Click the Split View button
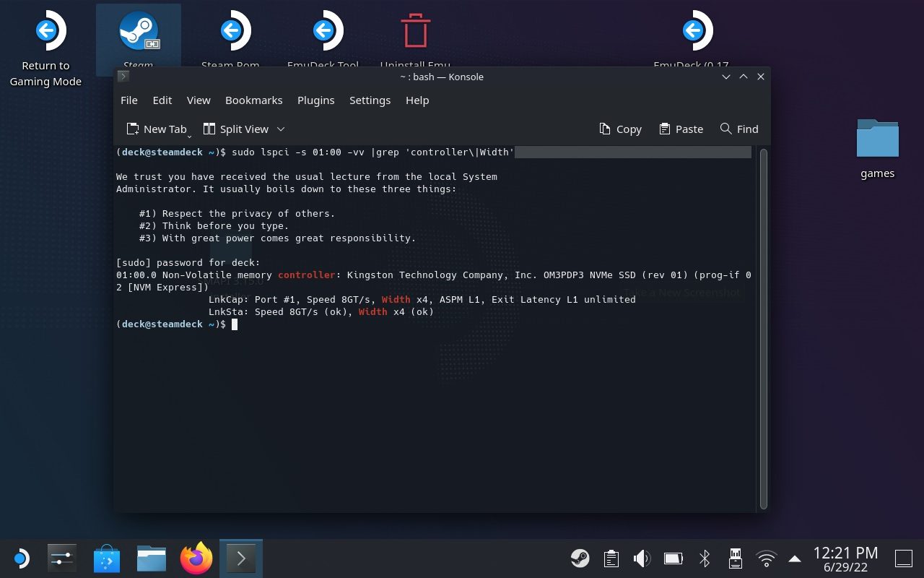The height and width of the screenshot is (578, 924). pos(236,129)
